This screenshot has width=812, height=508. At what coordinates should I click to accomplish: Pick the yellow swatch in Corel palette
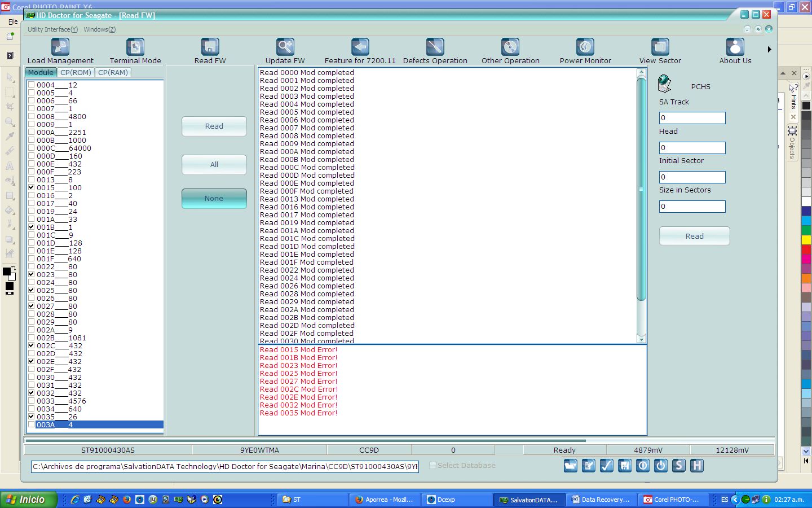806,240
